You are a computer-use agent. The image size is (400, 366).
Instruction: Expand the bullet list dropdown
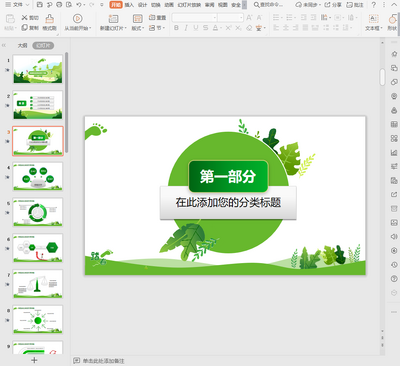(x=282, y=17)
